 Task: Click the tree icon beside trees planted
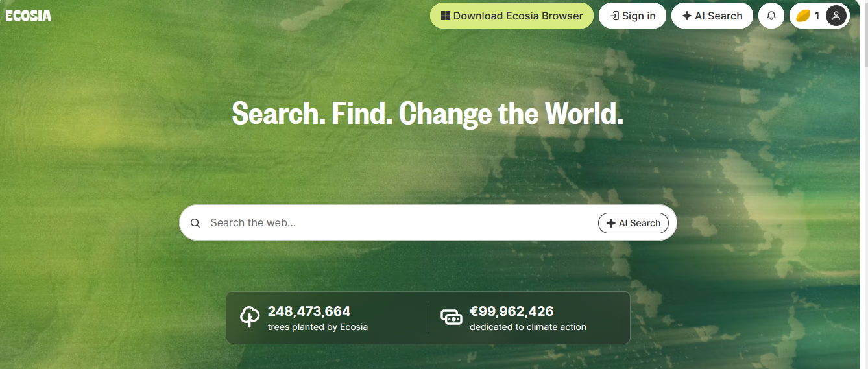tap(250, 317)
